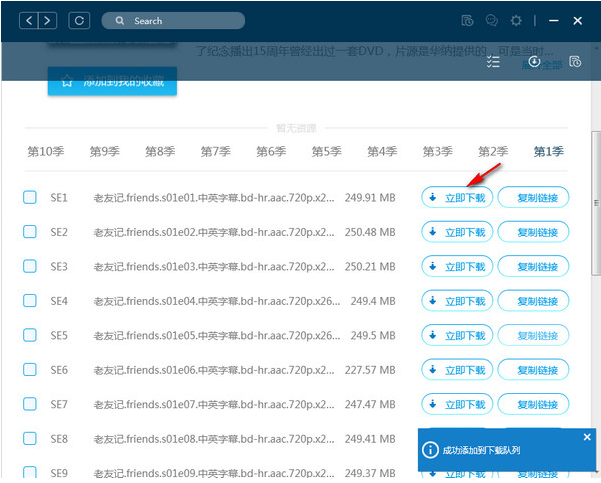Copy link with 复制链接 for SE6
This screenshot has height=483, width=601.
pos(533,370)
